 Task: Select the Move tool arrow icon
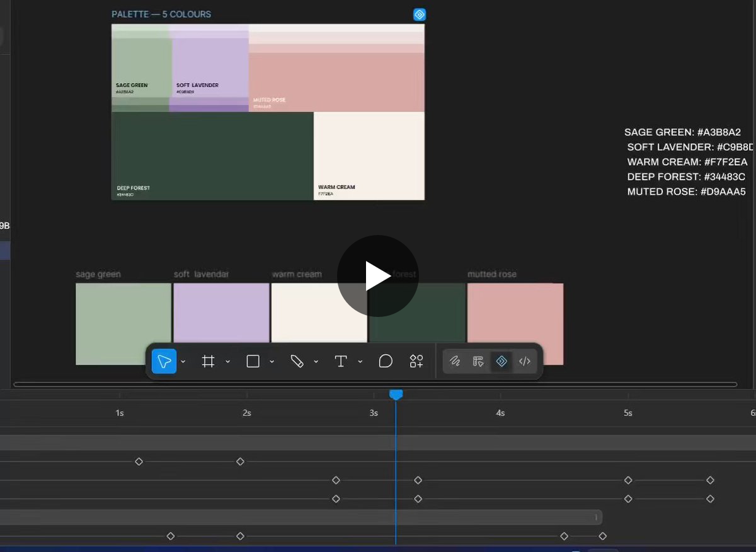click(x=164, y=361)
